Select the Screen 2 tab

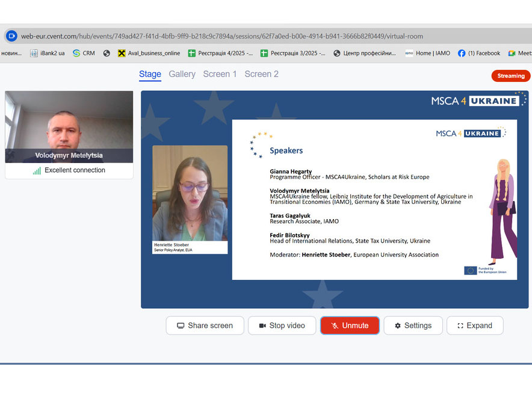click(x=261, y=74)
